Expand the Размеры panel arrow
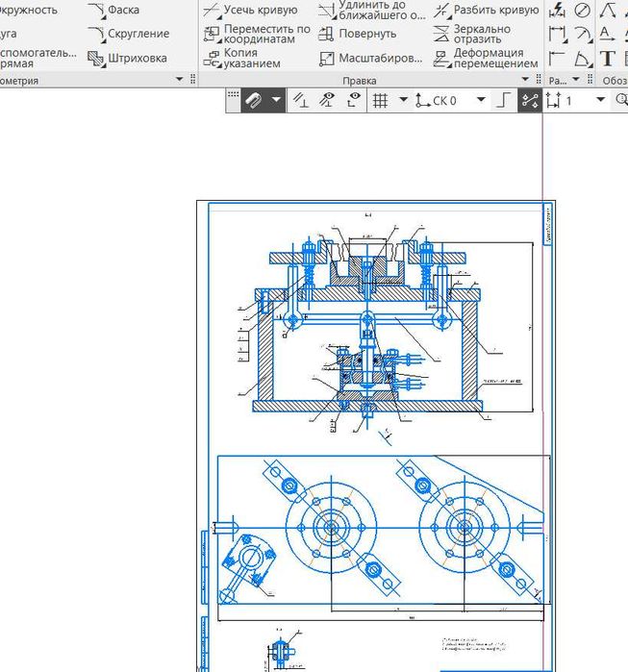 pyautogui.click(x=576, y=79)
